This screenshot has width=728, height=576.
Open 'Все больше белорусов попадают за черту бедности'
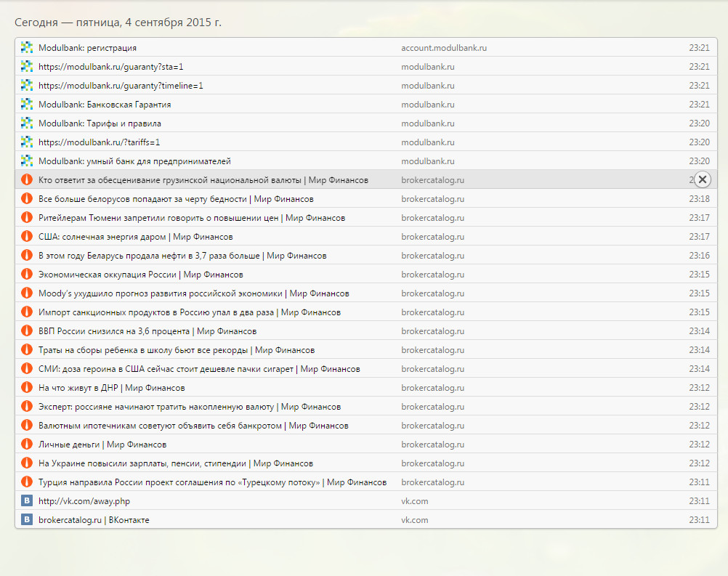pyautogui.click(x=176, y=199)
